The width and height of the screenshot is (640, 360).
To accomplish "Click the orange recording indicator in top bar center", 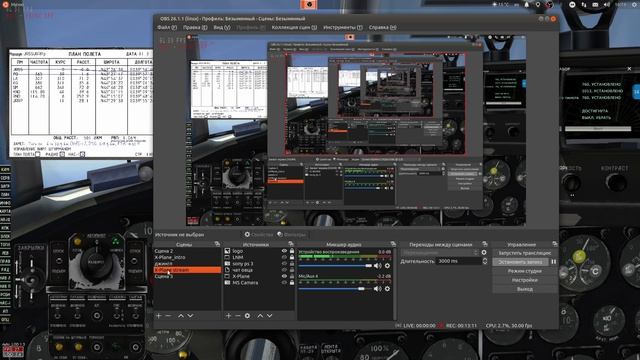I will pyautogui.click(x=309, y=4).
